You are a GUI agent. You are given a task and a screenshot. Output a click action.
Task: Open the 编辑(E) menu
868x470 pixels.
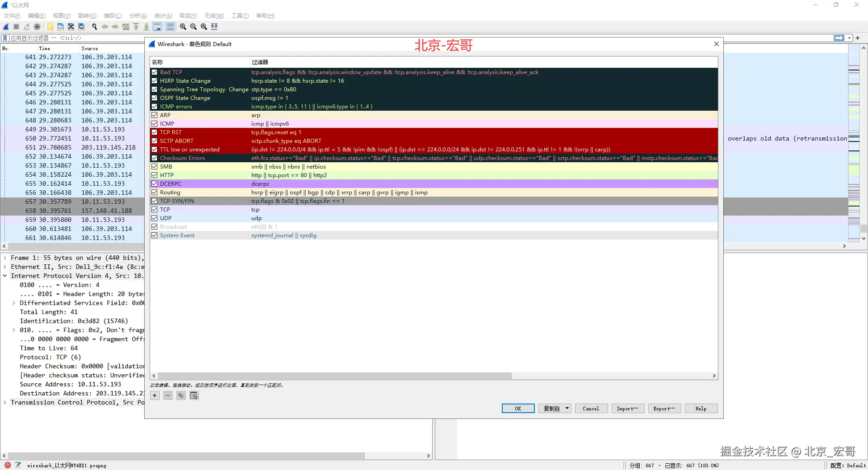37,16
